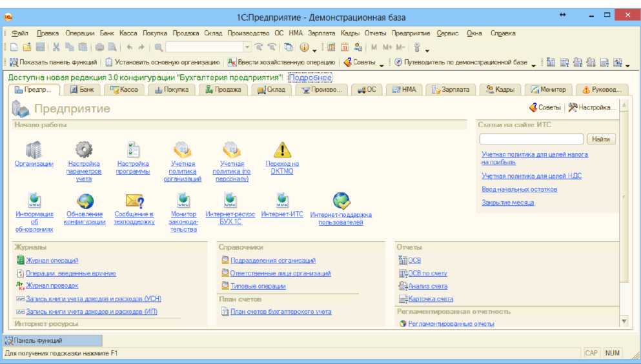The image size is (641, 364).
Task: Open the Calculator toolbar icon
Action: (331, 47)
